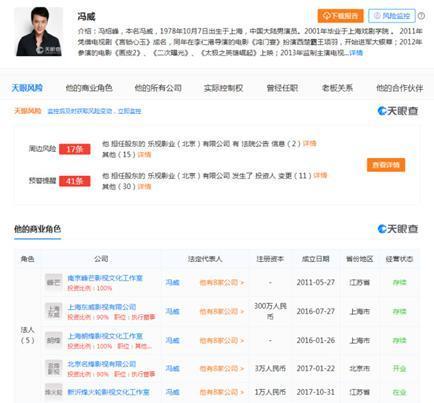Select the date 2016-07-27
Viewport: 434px width, 403px height.
[316, 311]
